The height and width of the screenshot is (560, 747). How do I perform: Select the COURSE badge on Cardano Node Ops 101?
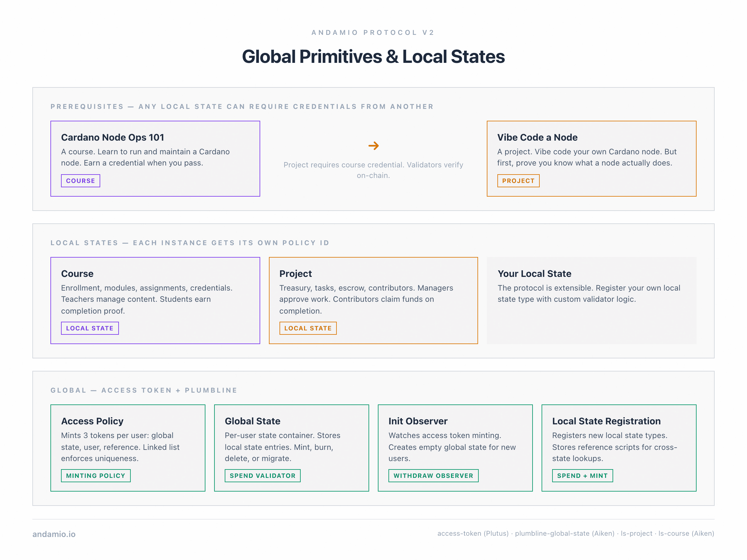tap(80, 180)
